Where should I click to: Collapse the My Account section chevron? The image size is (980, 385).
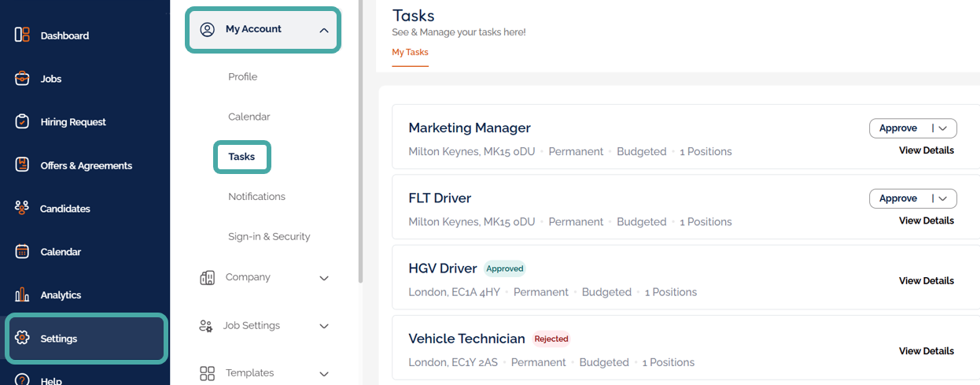click(323, 30)
